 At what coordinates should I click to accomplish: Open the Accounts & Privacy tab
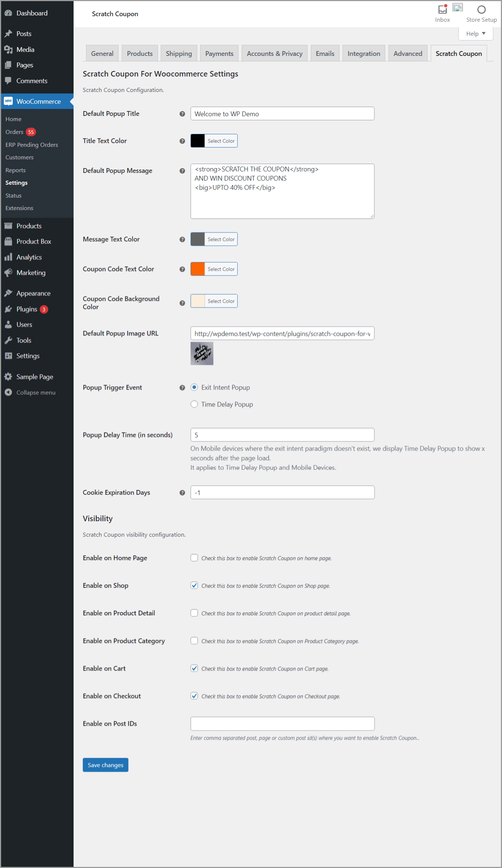[275, 53]
